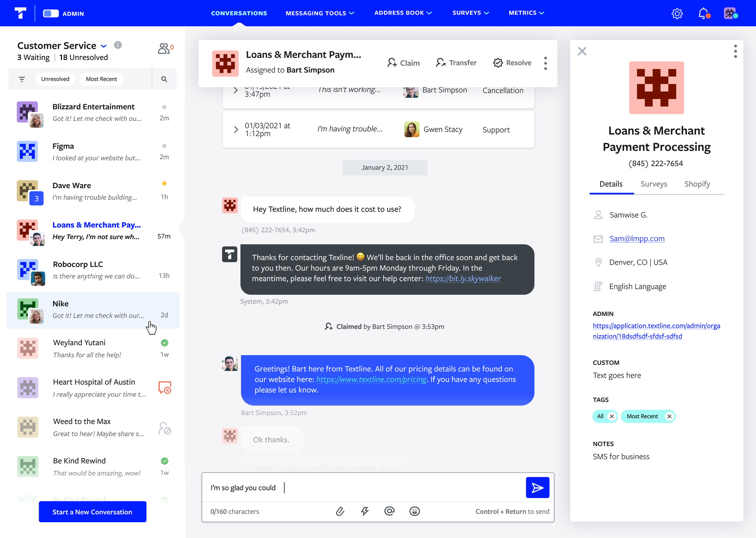Open the Sam@lmpp.com email link
The image size is (756, 538).
[x=637, y=238]
